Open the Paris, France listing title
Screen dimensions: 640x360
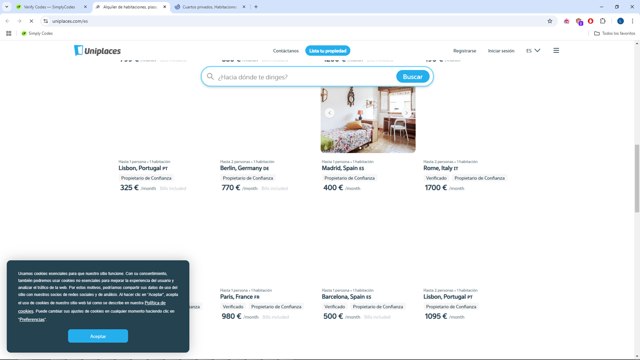tap(240, 297)
